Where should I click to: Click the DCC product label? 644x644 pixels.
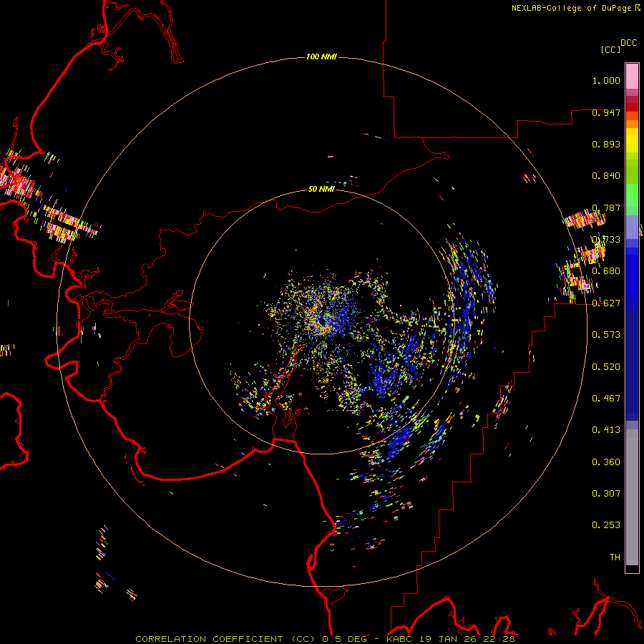[628, 43]
